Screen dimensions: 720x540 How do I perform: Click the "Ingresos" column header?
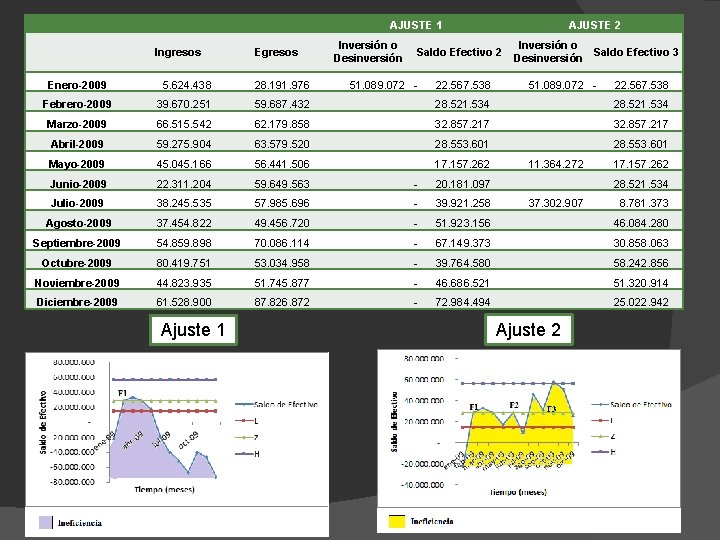178,52
